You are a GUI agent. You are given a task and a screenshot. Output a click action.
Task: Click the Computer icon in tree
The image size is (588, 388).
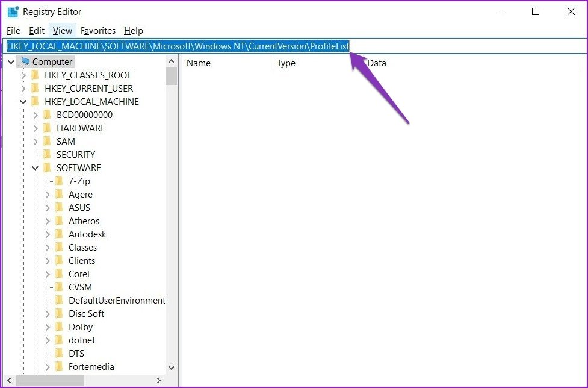[x=25, y=61]
